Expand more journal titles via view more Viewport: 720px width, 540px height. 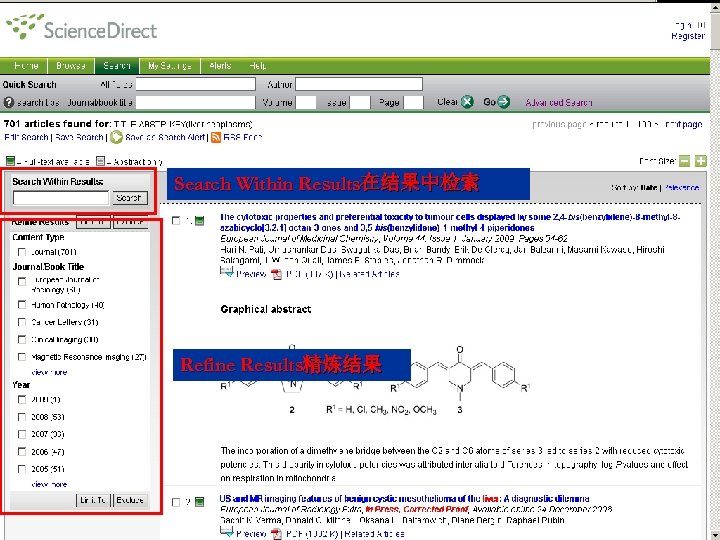[x=49, y=372]
